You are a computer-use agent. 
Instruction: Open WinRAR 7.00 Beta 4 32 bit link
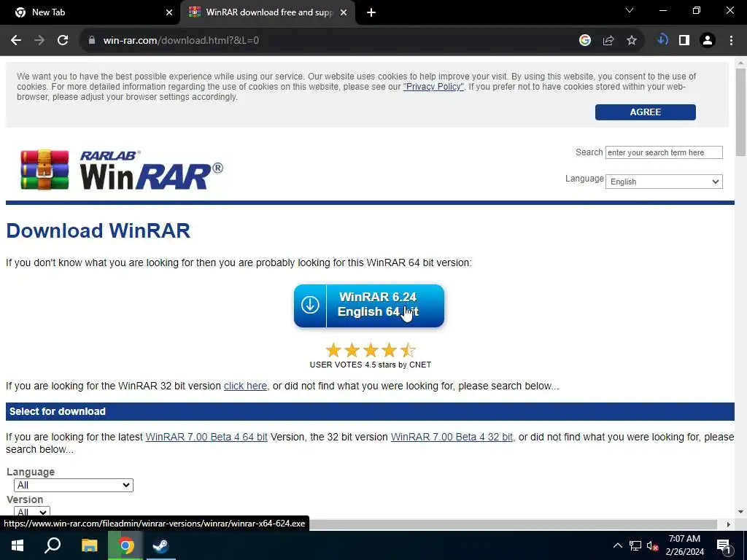click(x=452, y=437)
